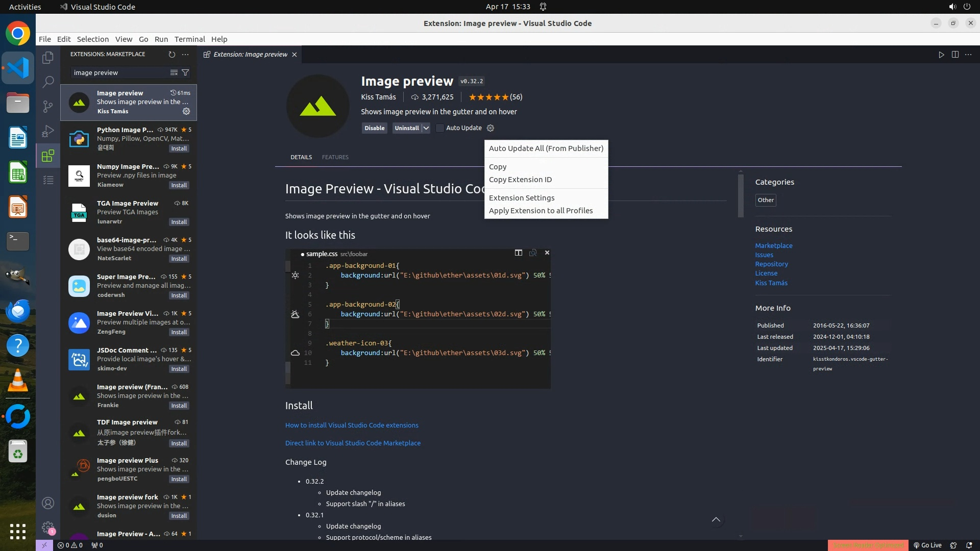Refresh the extensions marketplace list
980x551 pixels.
pos(171,54)
